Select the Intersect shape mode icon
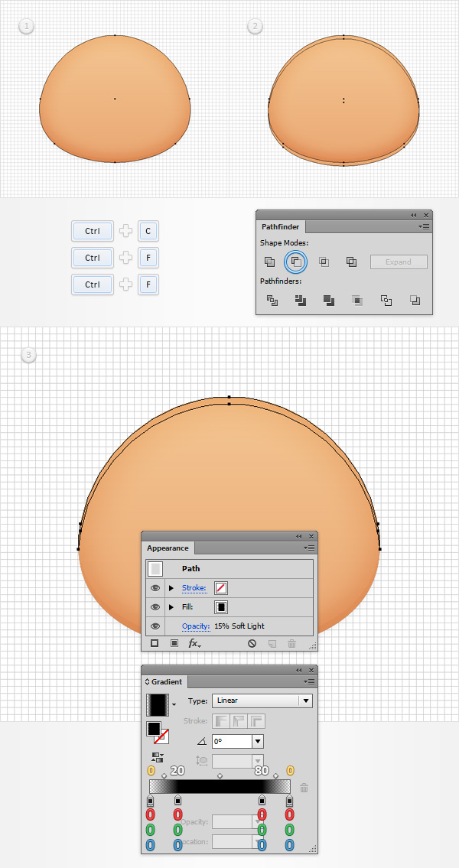459x868 pixels. click(x=324, y=262)
